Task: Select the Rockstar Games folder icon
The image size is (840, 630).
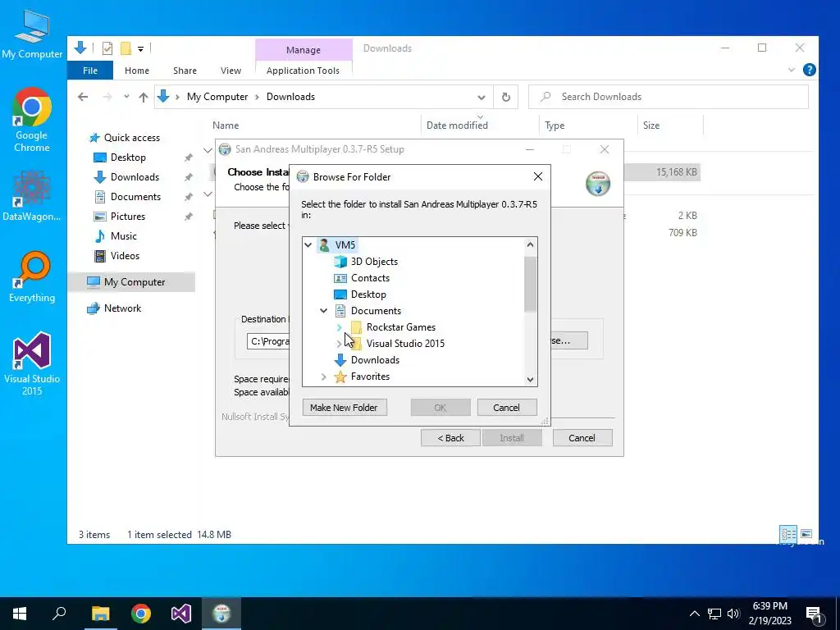Action: coord(356,327)
